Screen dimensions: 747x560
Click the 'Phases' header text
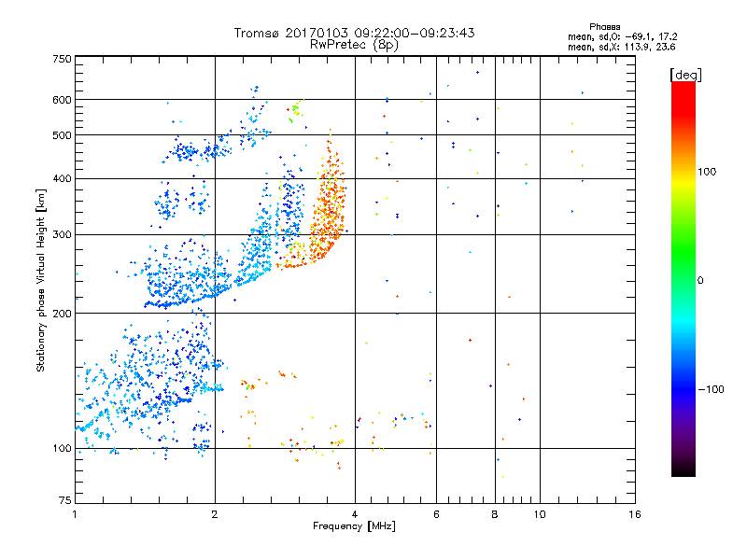coord(604,27)
